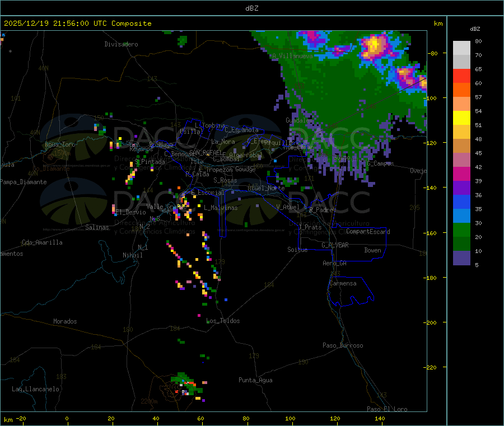
Task: Click the 0 km horizontal axis tick
Action: (x=67, y=419)
